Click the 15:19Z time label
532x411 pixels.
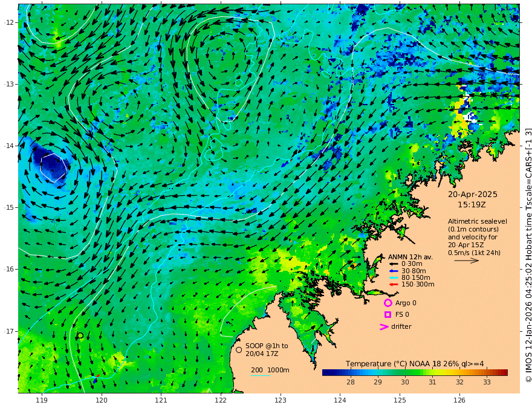pyautogui.click(x=472, y=205)
